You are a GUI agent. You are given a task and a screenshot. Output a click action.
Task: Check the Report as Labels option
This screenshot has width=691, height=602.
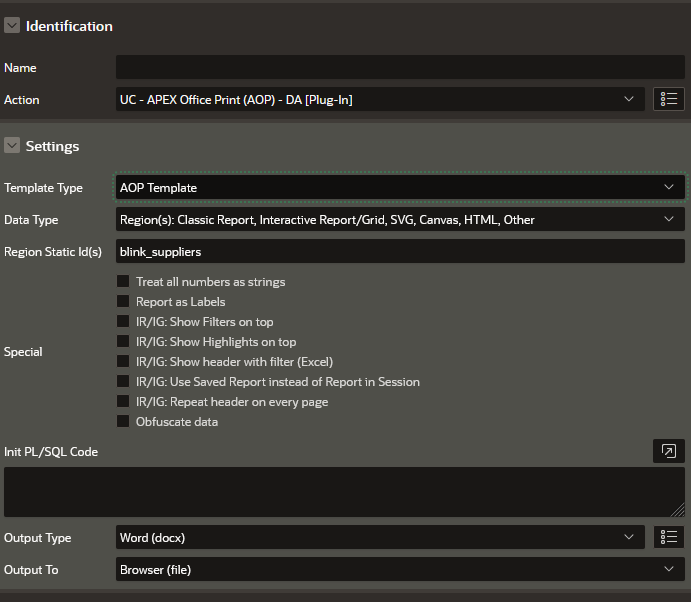click(123, 302)
